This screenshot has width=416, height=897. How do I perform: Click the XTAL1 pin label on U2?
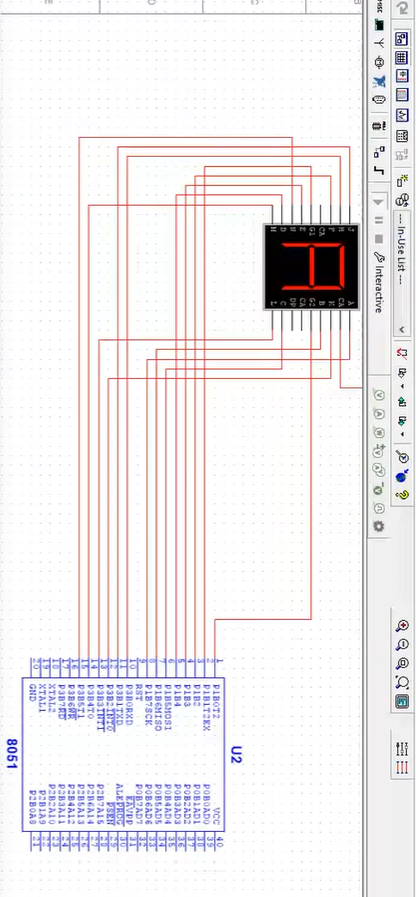[43, 698]
